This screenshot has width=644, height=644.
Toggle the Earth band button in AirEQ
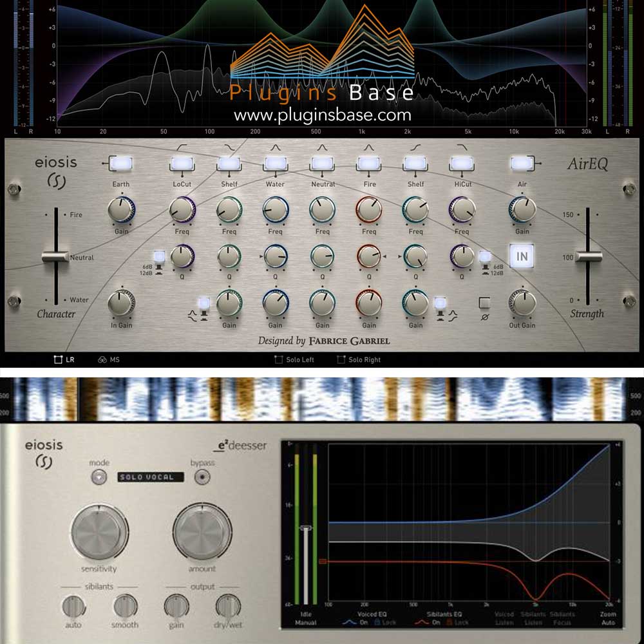click(x=120, y=164)
